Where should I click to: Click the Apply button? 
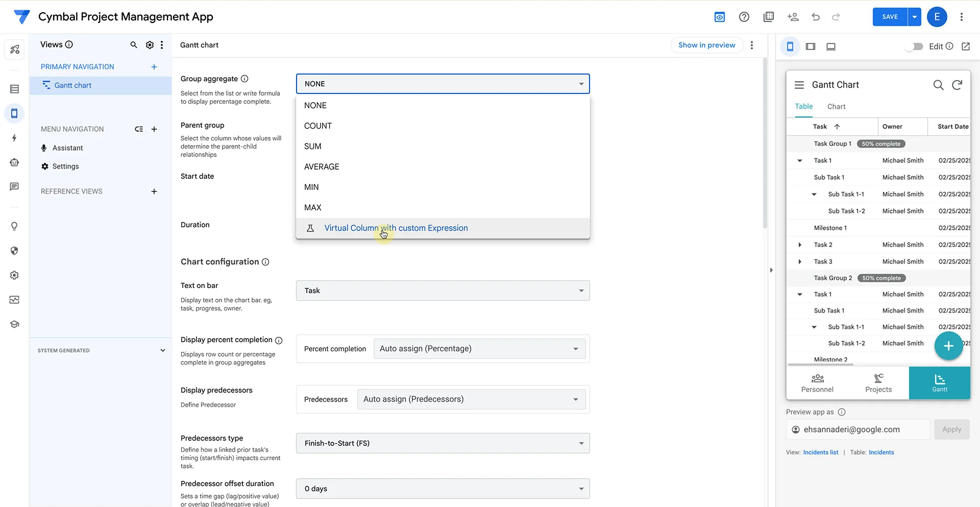click(952, 429)
